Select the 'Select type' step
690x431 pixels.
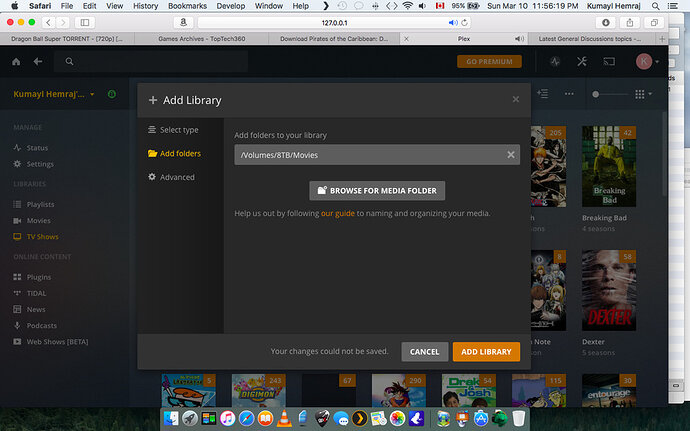click(173, 130)
